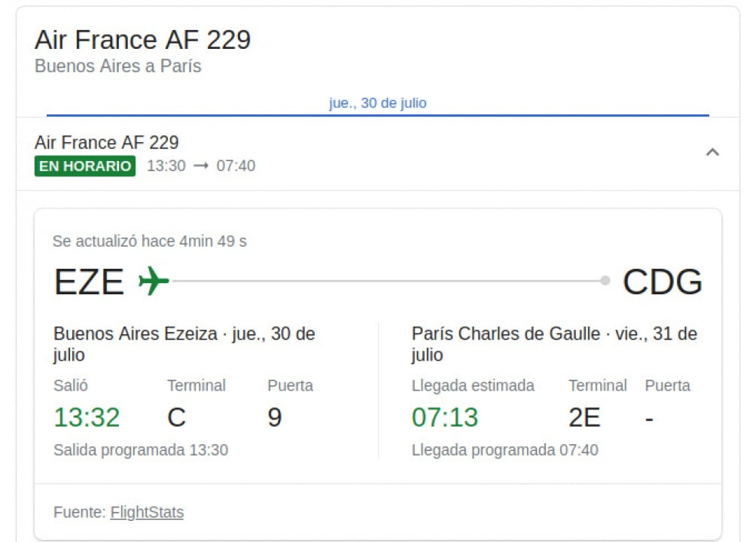Click the green airplane icon
Screen dimensions: 756x542
(154, 282)
